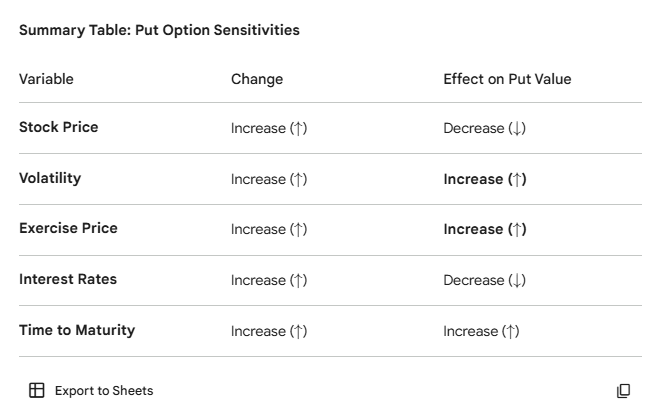Click Interest Rates' Decrease effect cell

click(x=484, y=280)
